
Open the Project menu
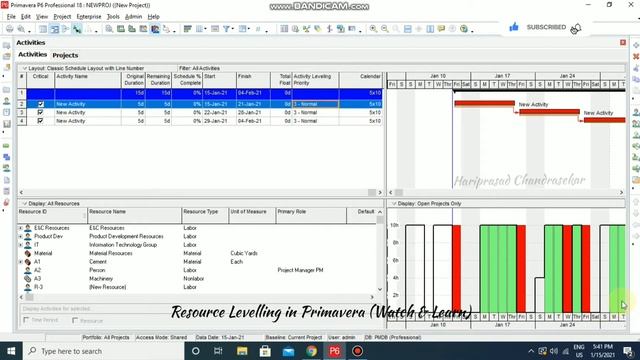62,17
